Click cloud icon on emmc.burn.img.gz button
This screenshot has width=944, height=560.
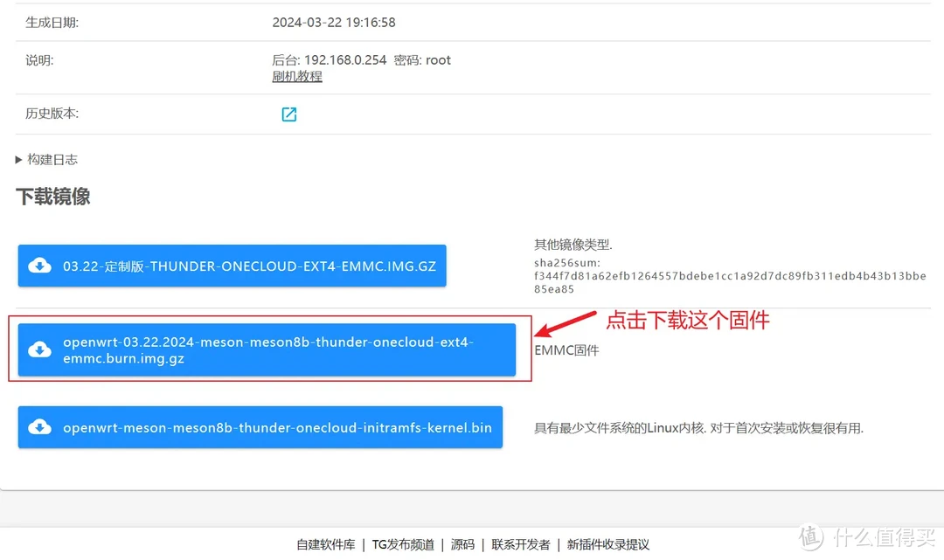pyautogui.click(x=39, y=349)
